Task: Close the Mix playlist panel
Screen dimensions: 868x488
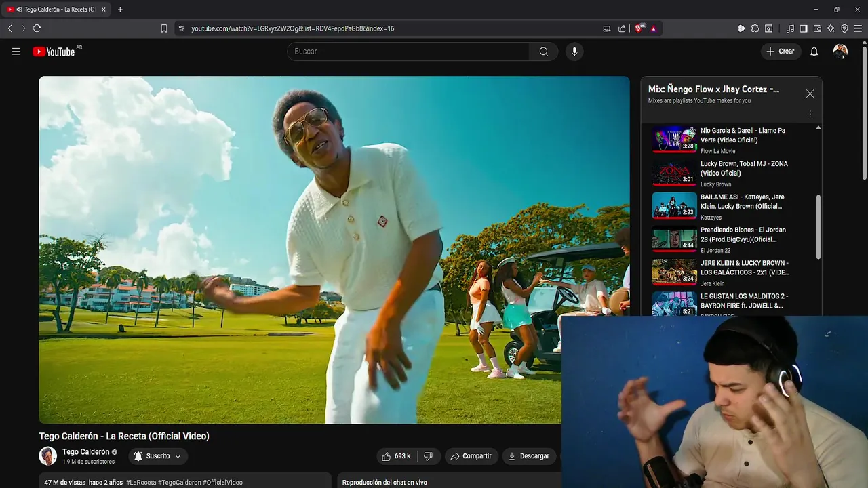Action: pyautogui.click(x=810, y=94)
